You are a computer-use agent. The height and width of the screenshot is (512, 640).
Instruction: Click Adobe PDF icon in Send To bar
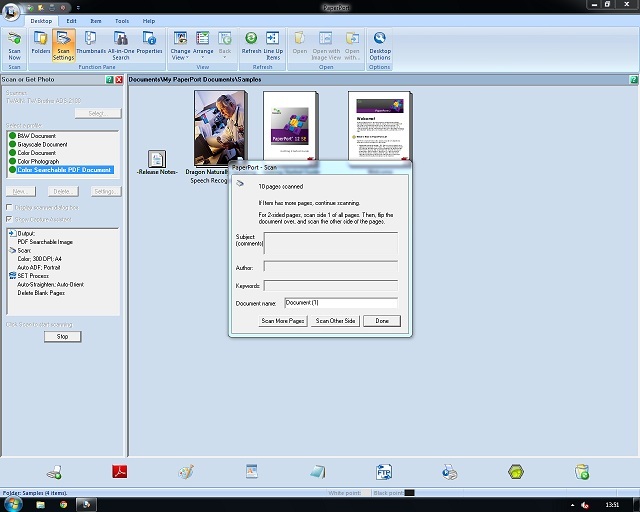pos(120,472)
